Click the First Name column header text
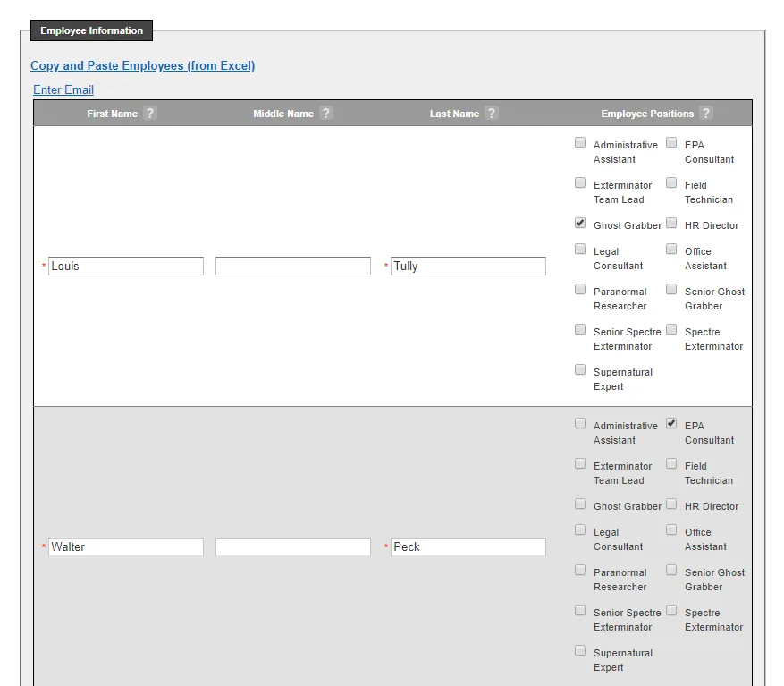Viewport: 784px width, 686px height. click(112, 114)
